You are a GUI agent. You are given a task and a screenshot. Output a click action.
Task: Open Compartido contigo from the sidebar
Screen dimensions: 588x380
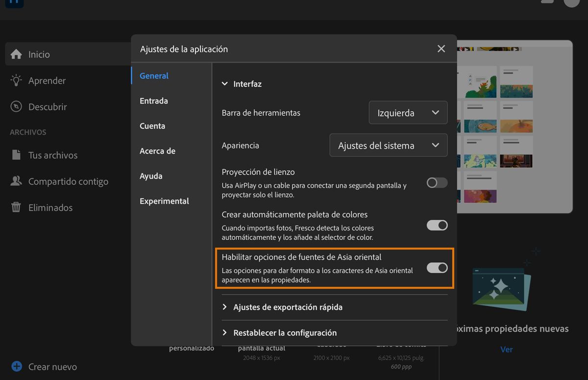tap(68, 181)
